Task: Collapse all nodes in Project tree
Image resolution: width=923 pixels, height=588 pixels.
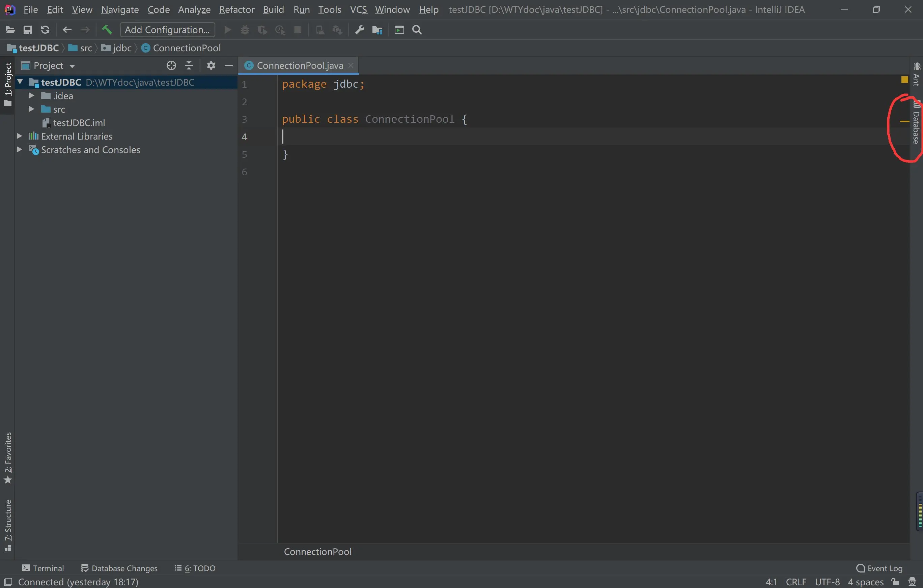Action: (189, 65)
